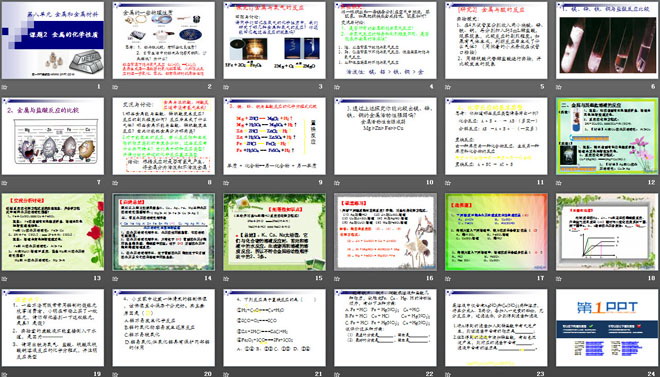Viewport: 660px width, 377px height.
Task: Select slide 16 thumbnail with cranes painting
Action: pyautogui.click(x=386, y=232)
